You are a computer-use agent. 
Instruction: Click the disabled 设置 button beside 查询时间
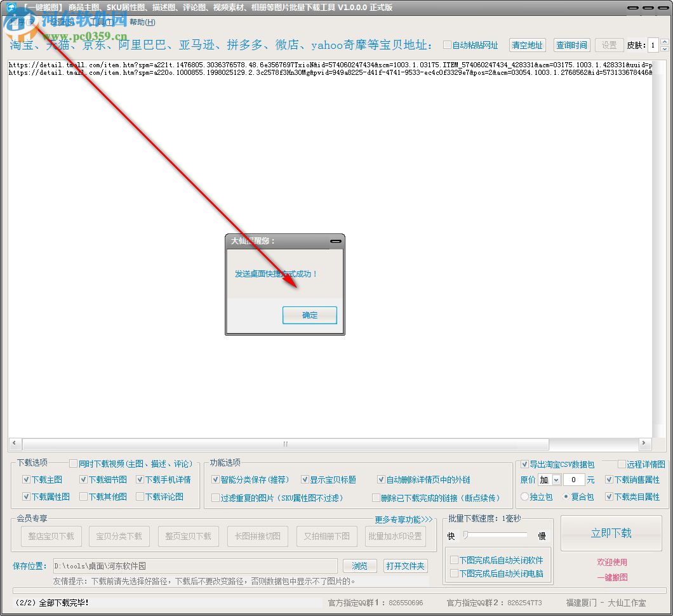click(x=609, y=45)
